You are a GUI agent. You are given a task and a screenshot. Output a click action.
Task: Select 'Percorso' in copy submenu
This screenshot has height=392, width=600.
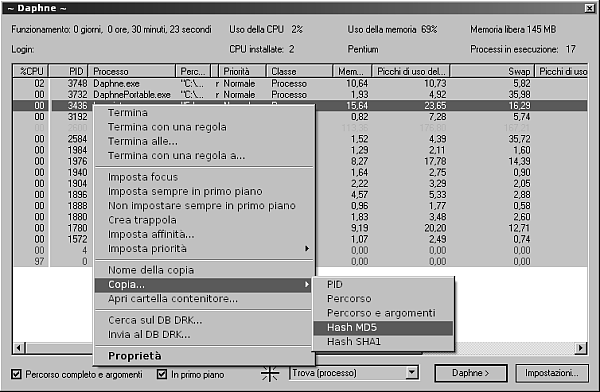point(383,299)
